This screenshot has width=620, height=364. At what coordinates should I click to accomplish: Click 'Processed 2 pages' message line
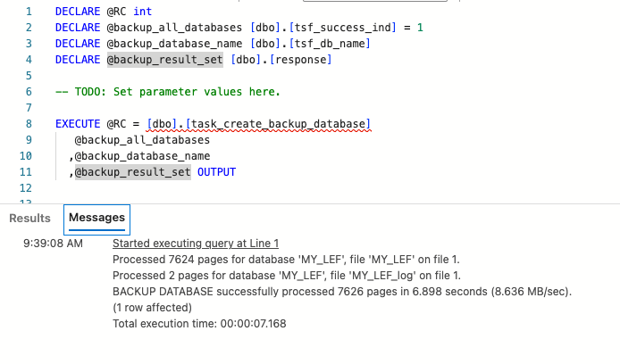[x=287, y=276]
